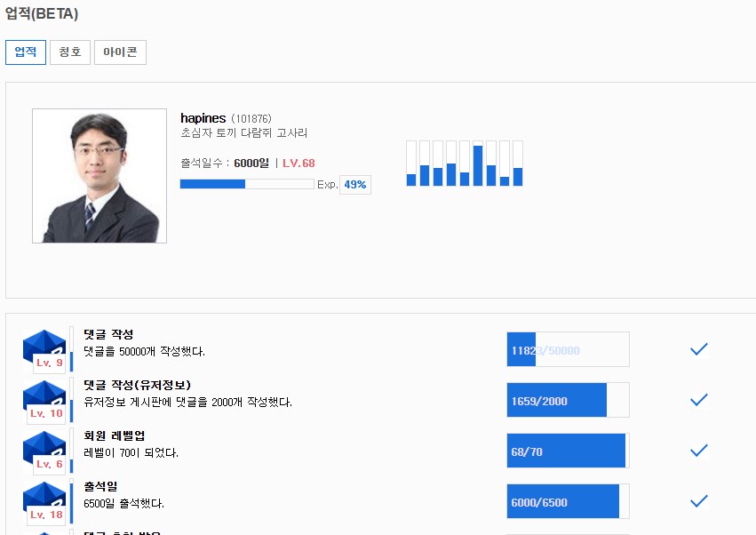Viewport: 756px width, 535px height.
Task: Click the 68/70 level progress bar
Action: tap(568, 451)
